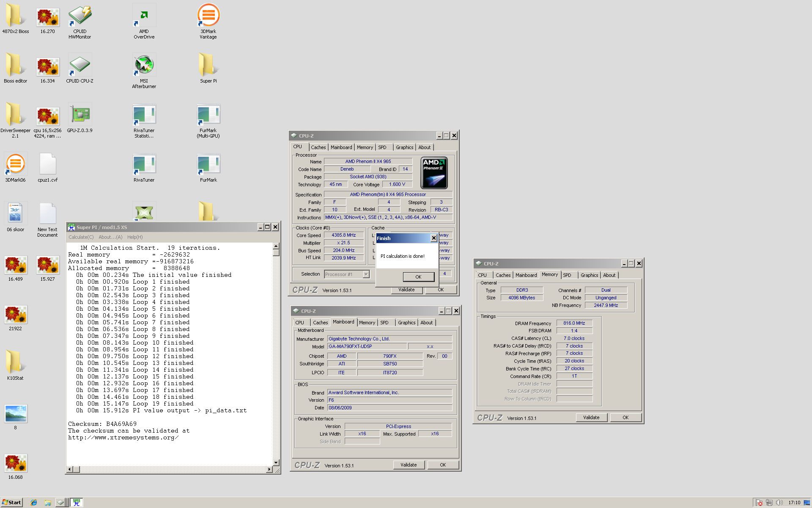Switch to Caches tab in top CPU-Z

(x=318, y=148)
